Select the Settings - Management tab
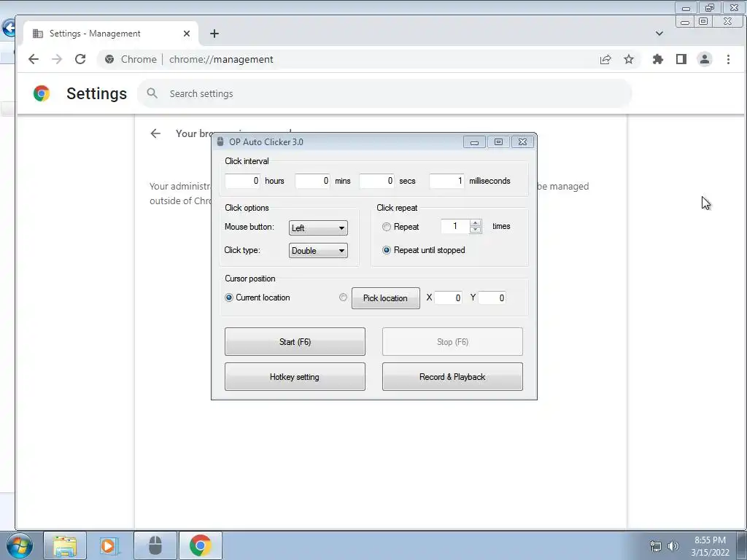 pyautogui.click(x=111, y=34)
